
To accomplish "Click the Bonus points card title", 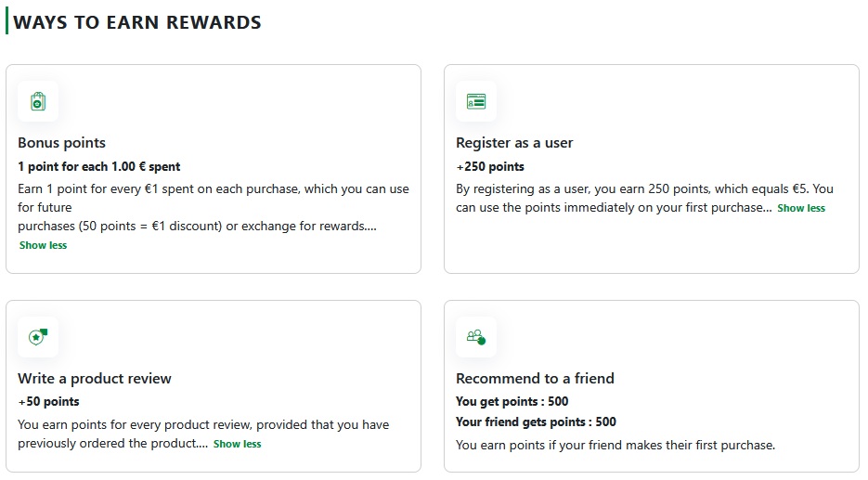I will tap(61, 143).
